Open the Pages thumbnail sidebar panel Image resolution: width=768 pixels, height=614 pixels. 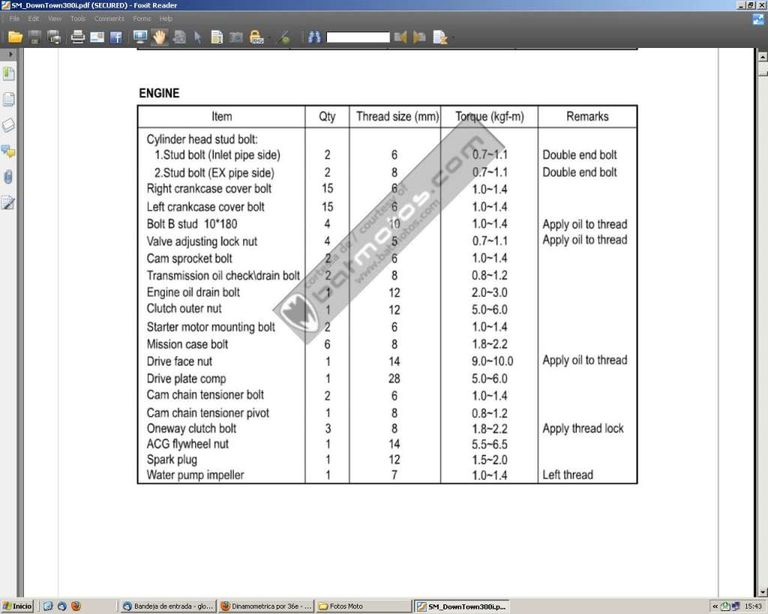[9, 99]
